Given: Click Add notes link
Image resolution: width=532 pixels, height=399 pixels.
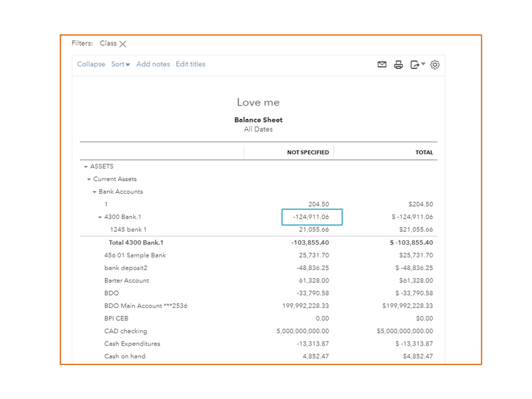Looking at the screenshot, I should click(153, 64).
